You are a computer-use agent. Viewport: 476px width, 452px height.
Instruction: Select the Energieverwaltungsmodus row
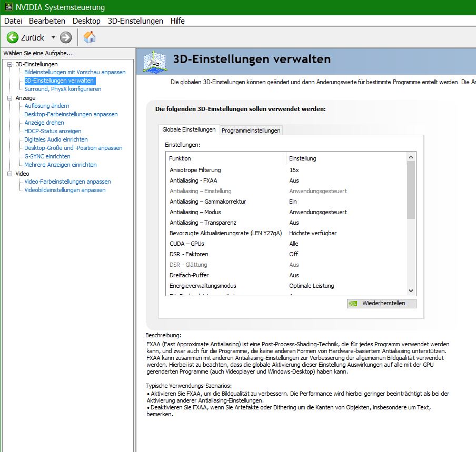click(x=286, y=286)
